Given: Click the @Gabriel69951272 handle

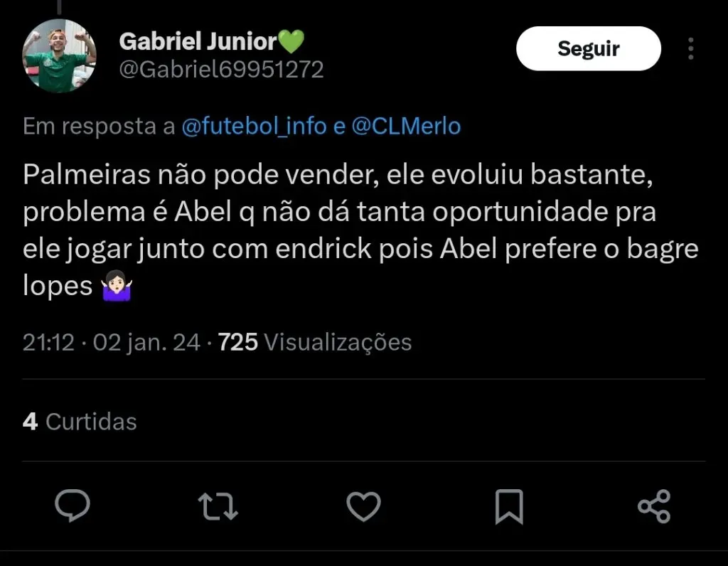Looking at the screenshot, I should point(221,70).
